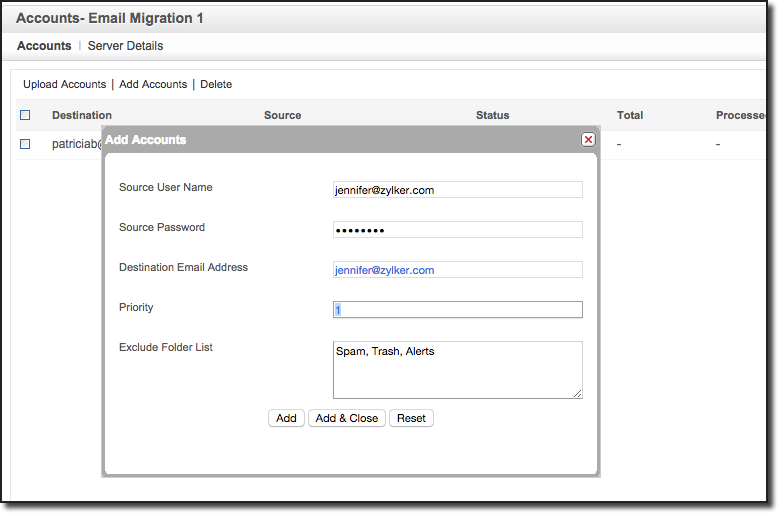778x513 pixels.
Task: Click the Priority input box
Action: 457,310
